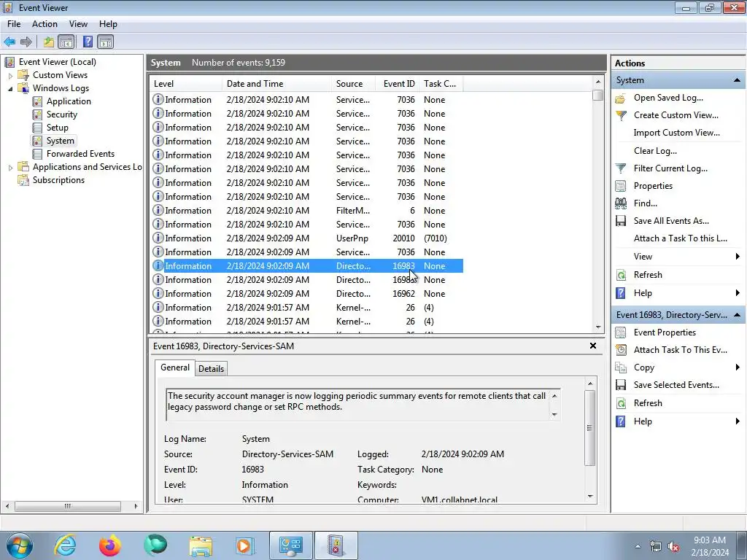
Task: Select the Directo... event 16962 row
Action: [x=307, y=294]
